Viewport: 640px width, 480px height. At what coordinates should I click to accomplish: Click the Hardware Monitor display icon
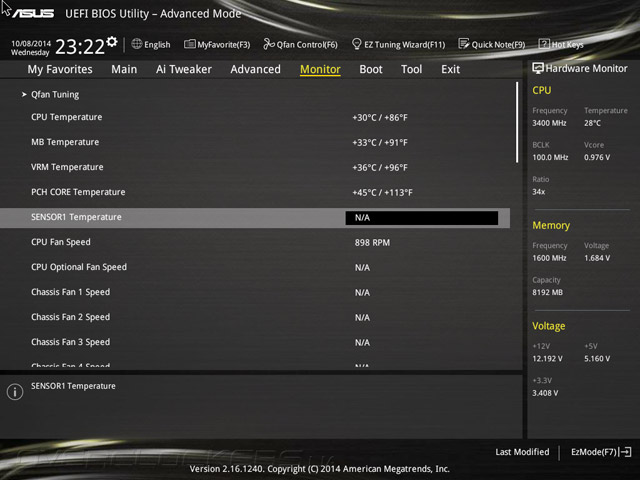[x=538, y=68]
